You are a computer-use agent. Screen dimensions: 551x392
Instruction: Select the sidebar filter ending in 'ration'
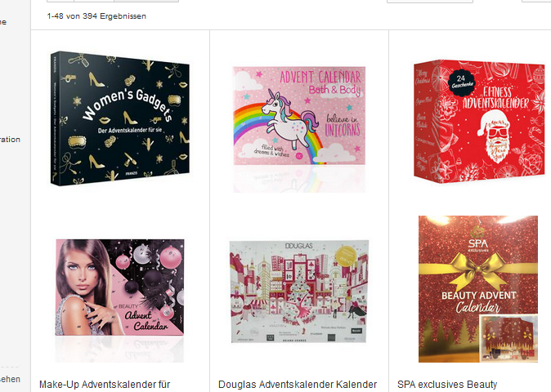10,140
